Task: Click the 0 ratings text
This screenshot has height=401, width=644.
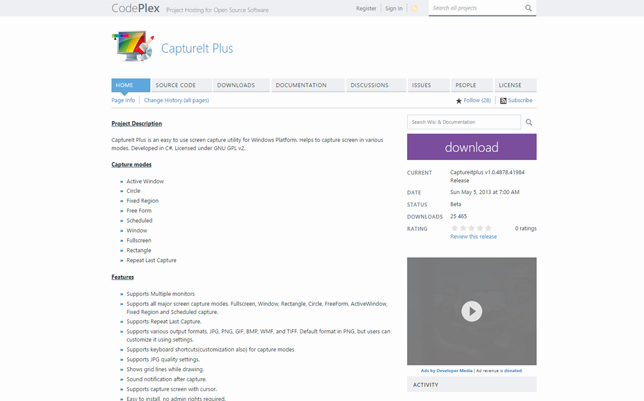Action: pos(526,228)
